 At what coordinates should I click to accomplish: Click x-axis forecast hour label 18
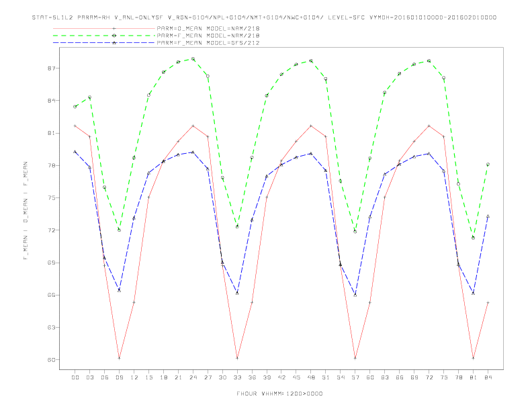pyautogui.click(x=163, y=377)
